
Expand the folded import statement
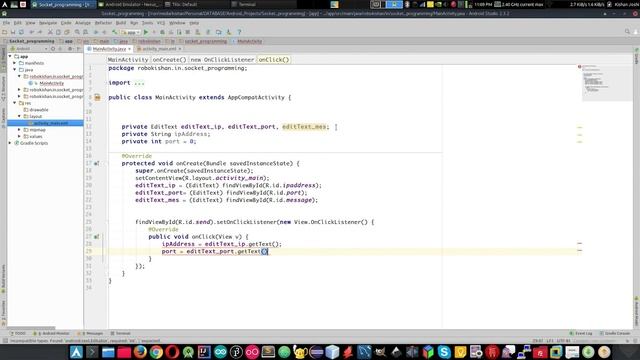pyautogui.click(x=139, y=83)
